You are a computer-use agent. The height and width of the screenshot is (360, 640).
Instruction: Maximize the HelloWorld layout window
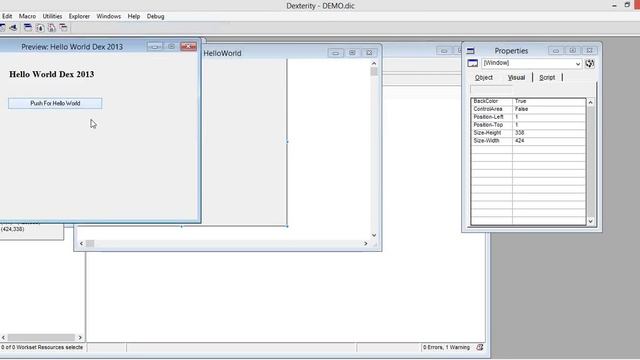point(352,53)
